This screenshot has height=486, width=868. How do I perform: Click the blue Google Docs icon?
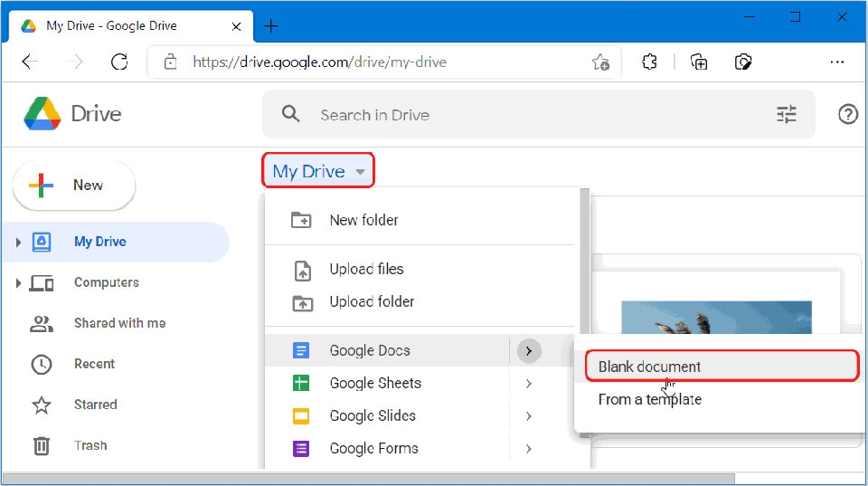point(300,350)
